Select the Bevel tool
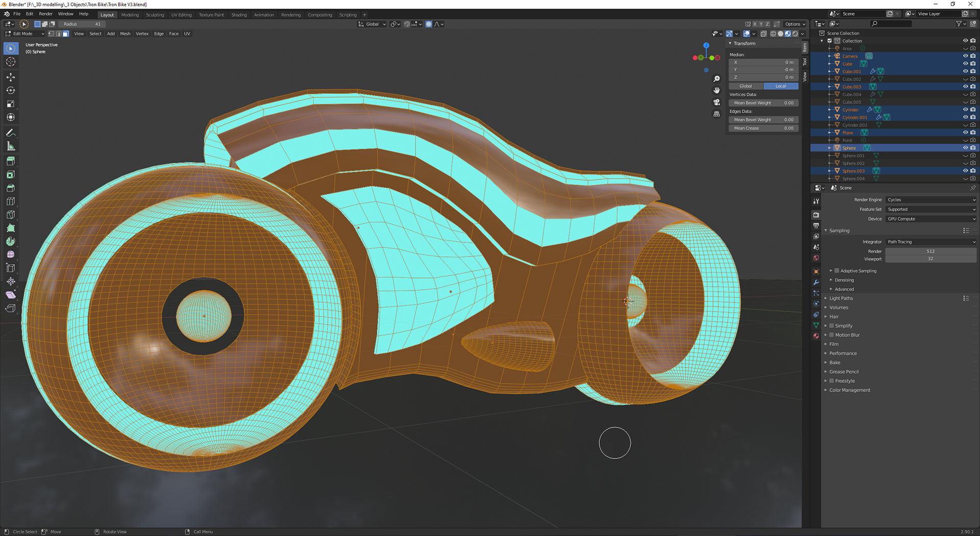 (11, 188)
